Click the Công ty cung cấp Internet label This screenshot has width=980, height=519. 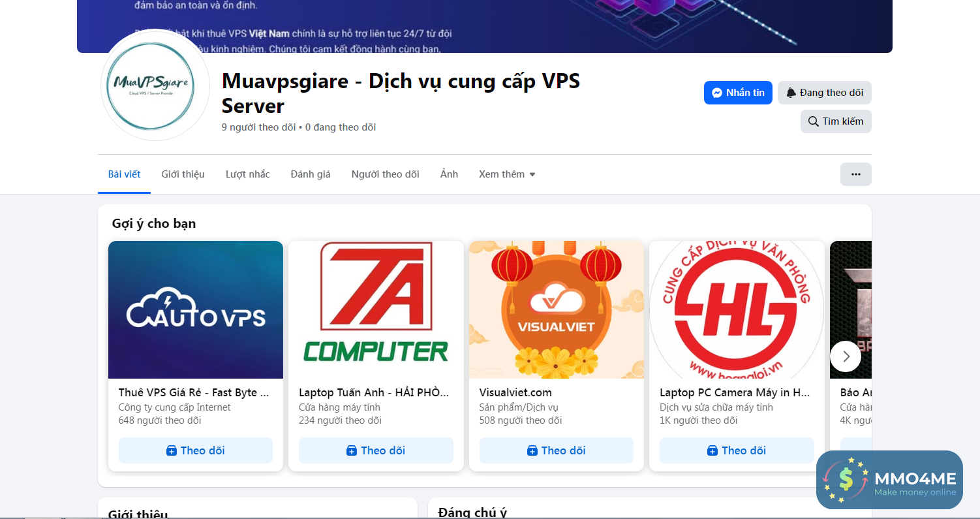pyautogui.click(x=175, y=407)
